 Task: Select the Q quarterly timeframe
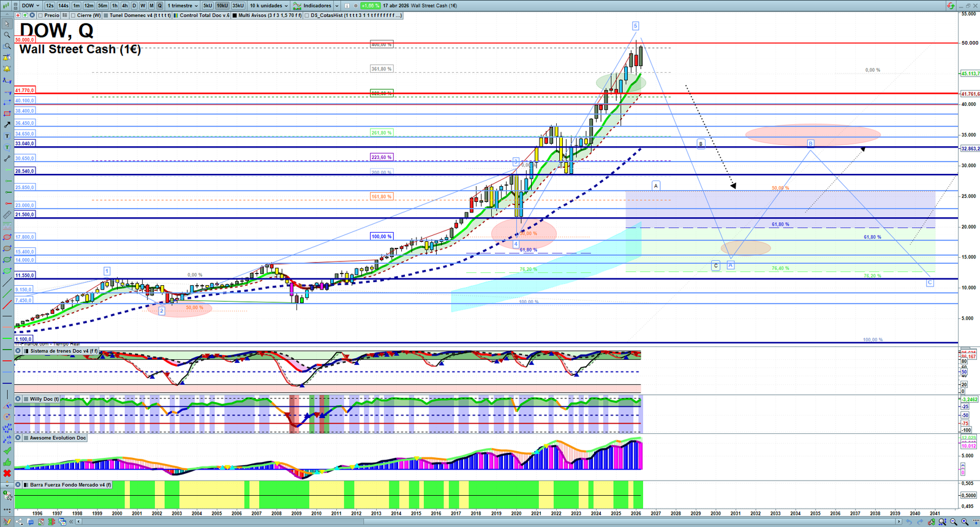point(160,6)
